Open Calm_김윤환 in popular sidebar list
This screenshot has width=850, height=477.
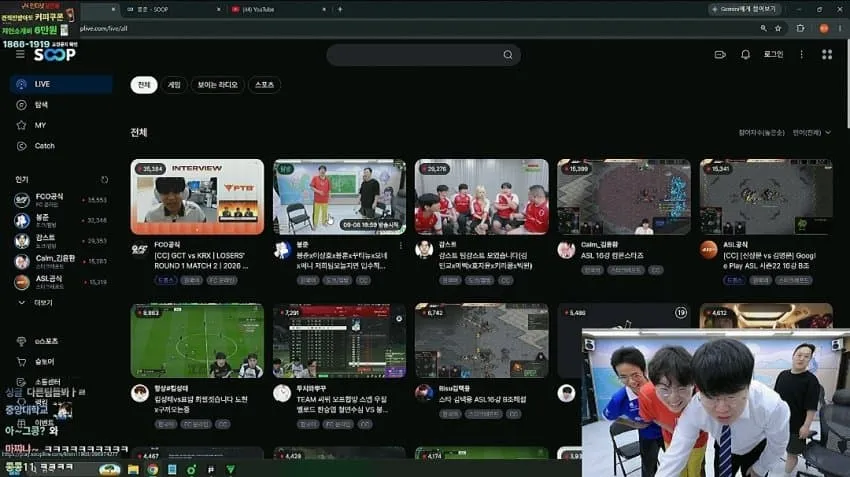(61, 261)
